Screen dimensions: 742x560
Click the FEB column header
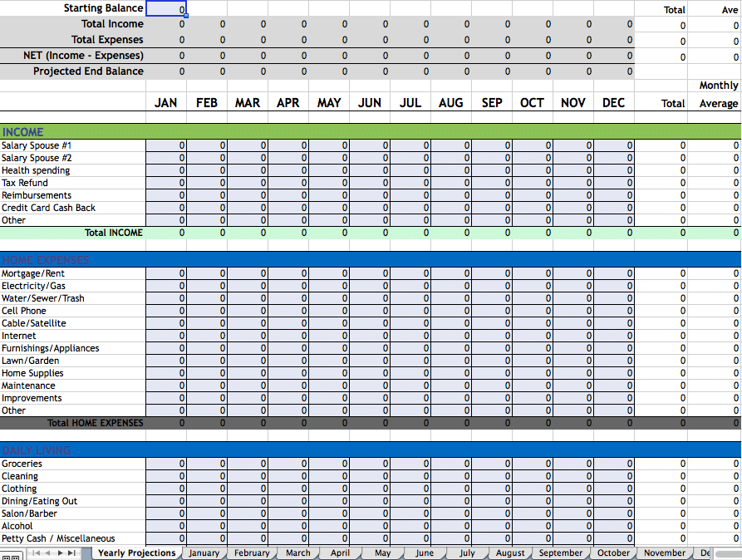pyautogui.click(x=207, y=103)
